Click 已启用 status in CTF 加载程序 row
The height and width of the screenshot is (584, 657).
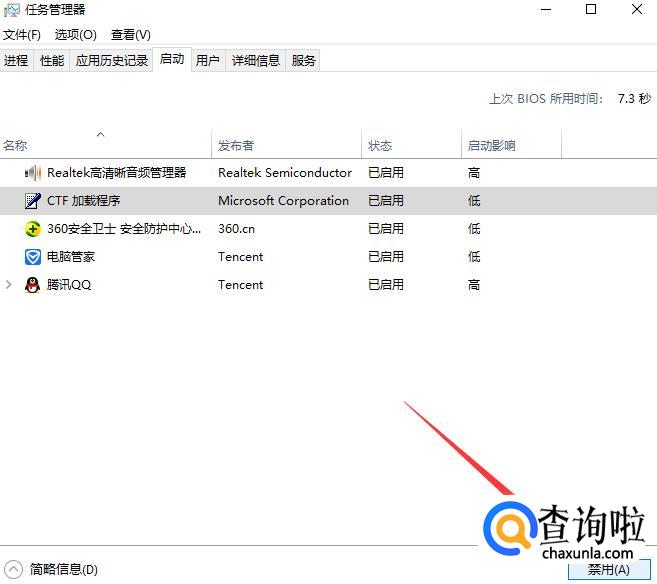pyautogui.click(x=386, y=201)
